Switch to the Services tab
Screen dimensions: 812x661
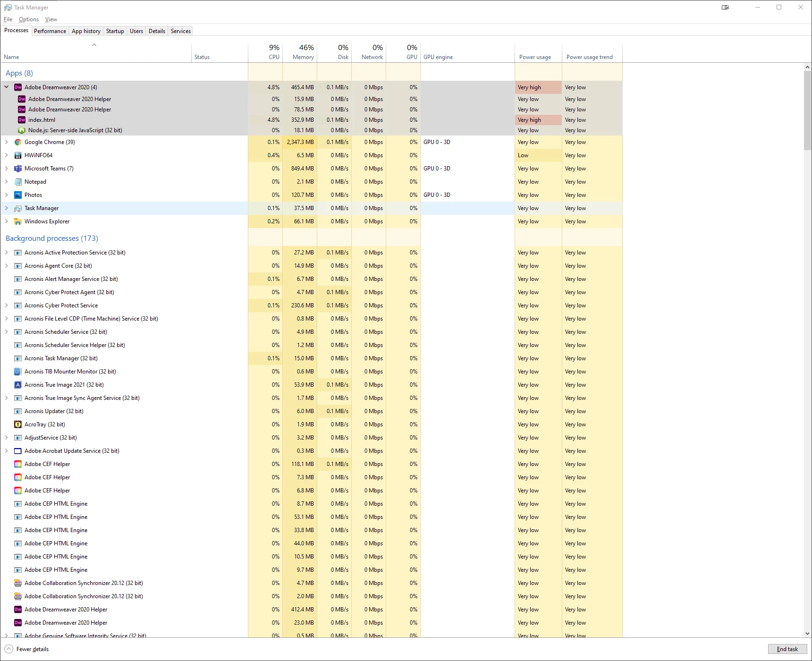click(x=181, y=31)
